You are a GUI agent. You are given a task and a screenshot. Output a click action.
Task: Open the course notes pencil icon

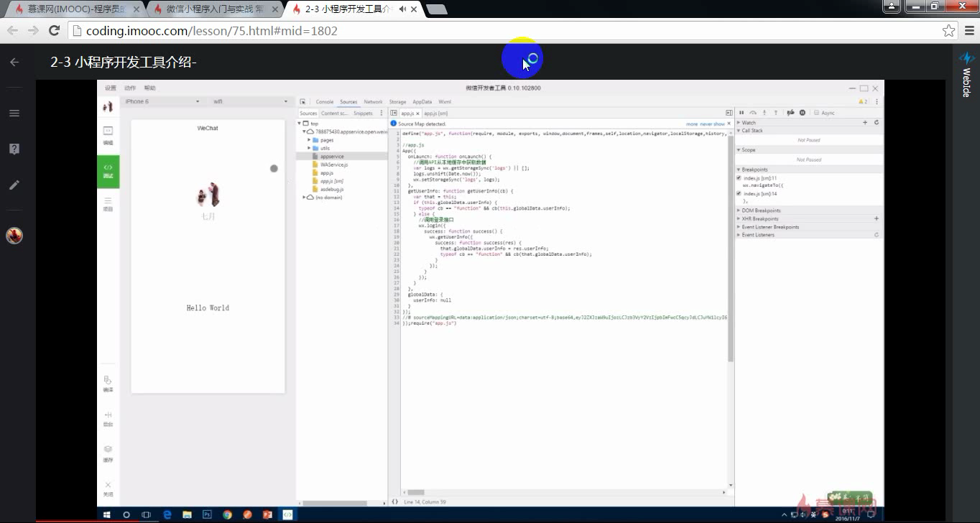[14, 185]
